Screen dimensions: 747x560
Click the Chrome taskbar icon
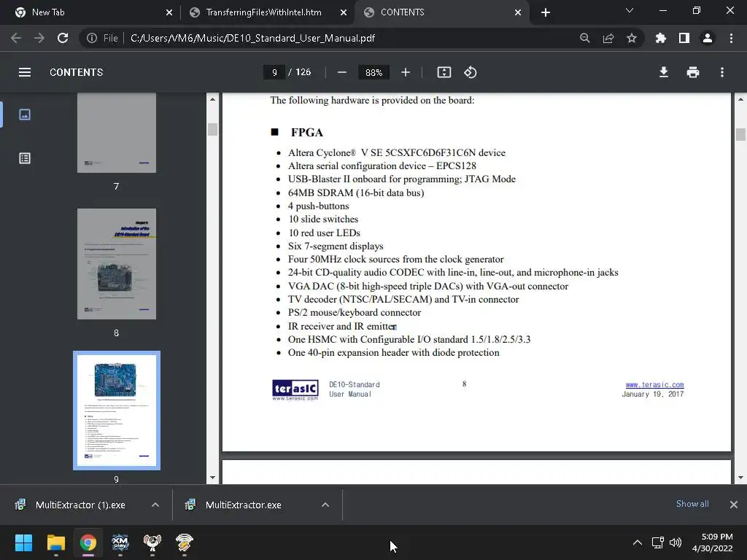click(x=88, y=542)
